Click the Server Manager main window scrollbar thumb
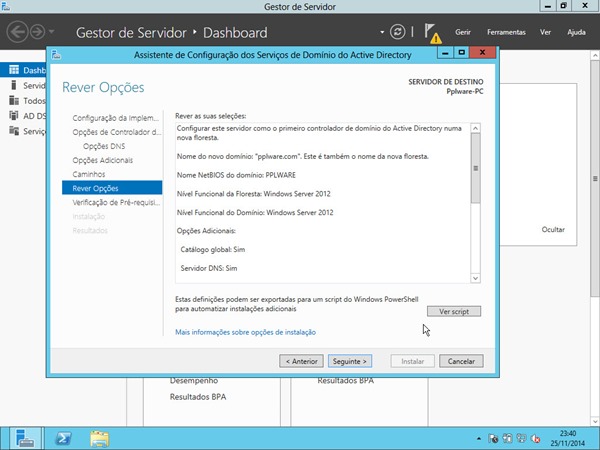The width and height of the screenshot is (600, 450). pyautogui.click(x=595, y=178)
